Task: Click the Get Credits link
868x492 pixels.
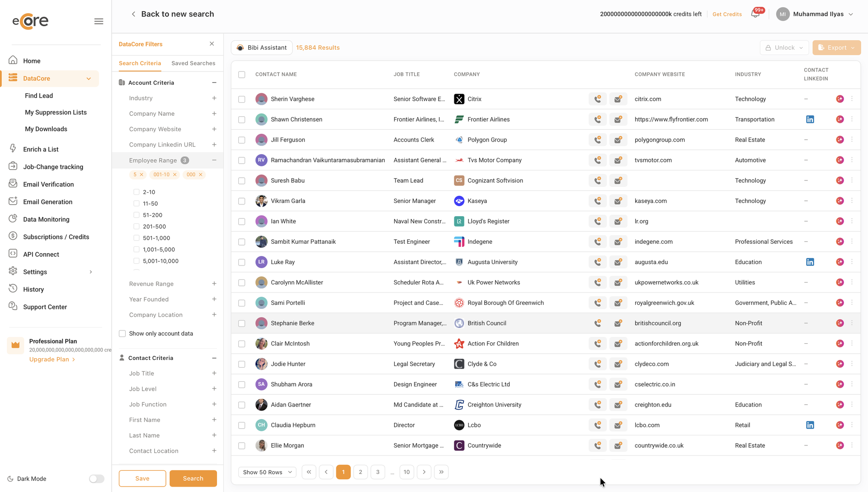Action: [x=727, y=14]
